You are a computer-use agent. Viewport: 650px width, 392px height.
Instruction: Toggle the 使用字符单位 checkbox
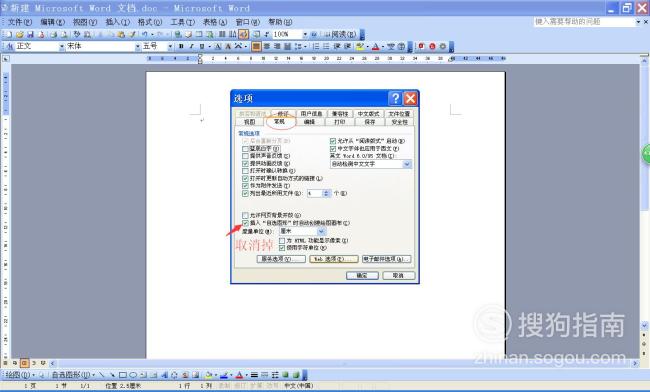pyautogui.click(x=282, y=248)
